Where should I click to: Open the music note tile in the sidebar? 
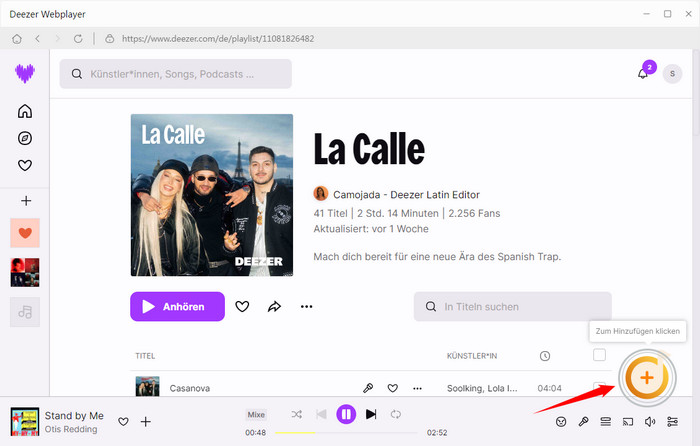[x=25, y=312]
